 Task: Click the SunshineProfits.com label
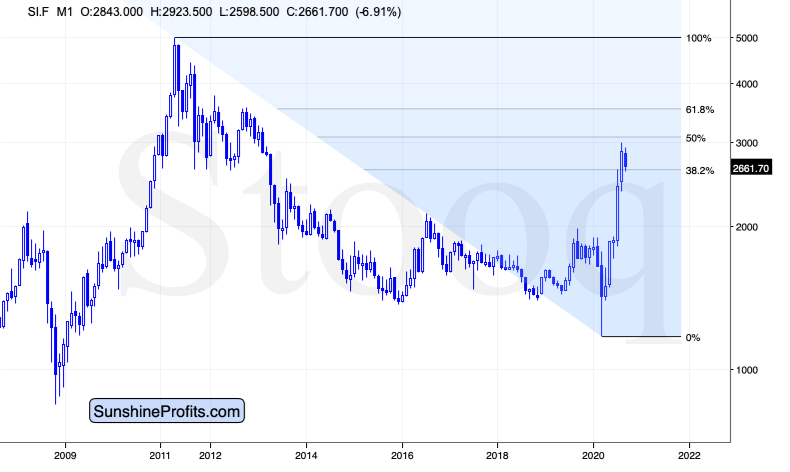click(167, 411)
